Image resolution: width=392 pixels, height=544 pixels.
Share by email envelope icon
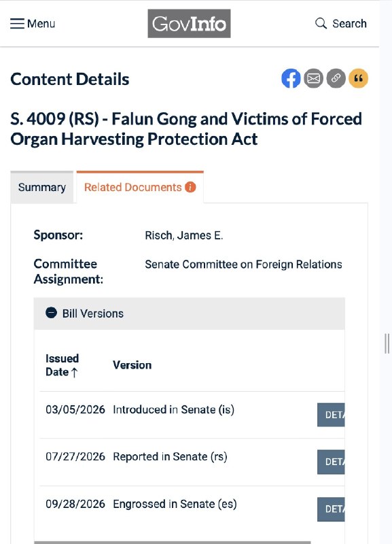click(314, 78)
